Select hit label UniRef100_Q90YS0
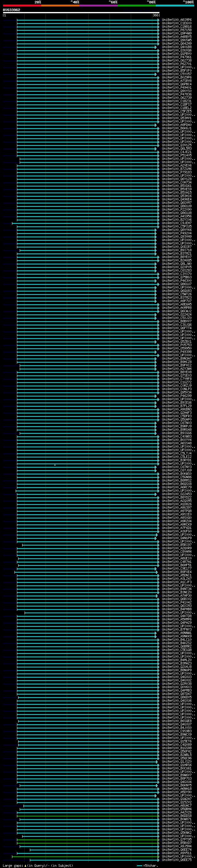 tap(177, 91)
